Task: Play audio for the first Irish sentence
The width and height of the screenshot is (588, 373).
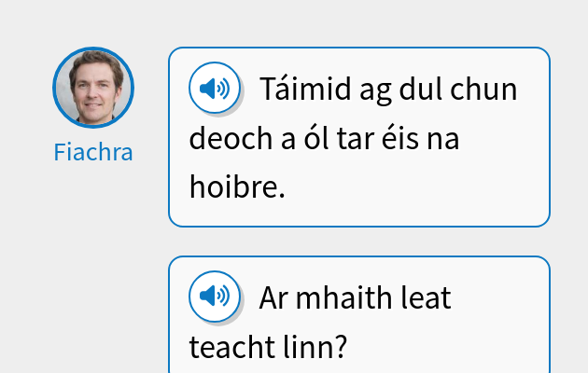Action: 215,90
